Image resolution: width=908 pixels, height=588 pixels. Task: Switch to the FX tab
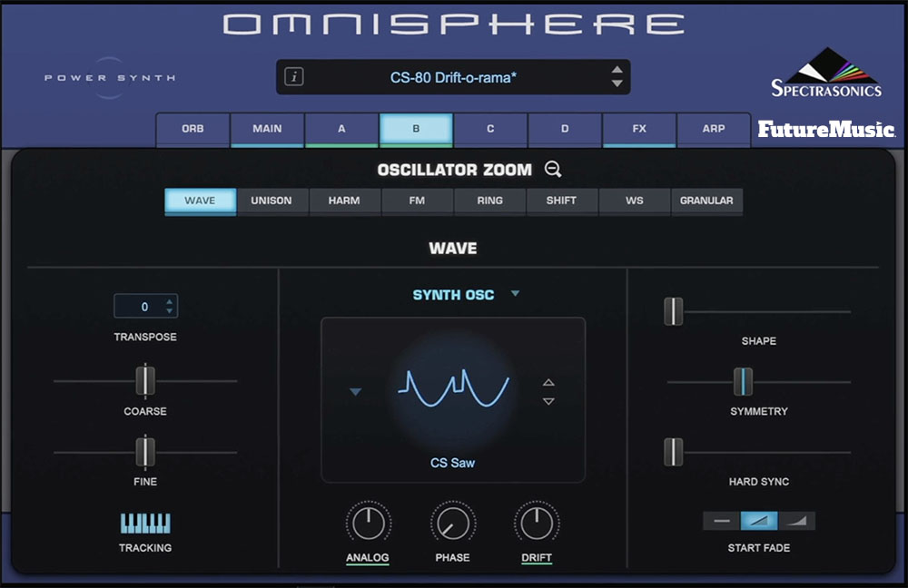point(639,129)
